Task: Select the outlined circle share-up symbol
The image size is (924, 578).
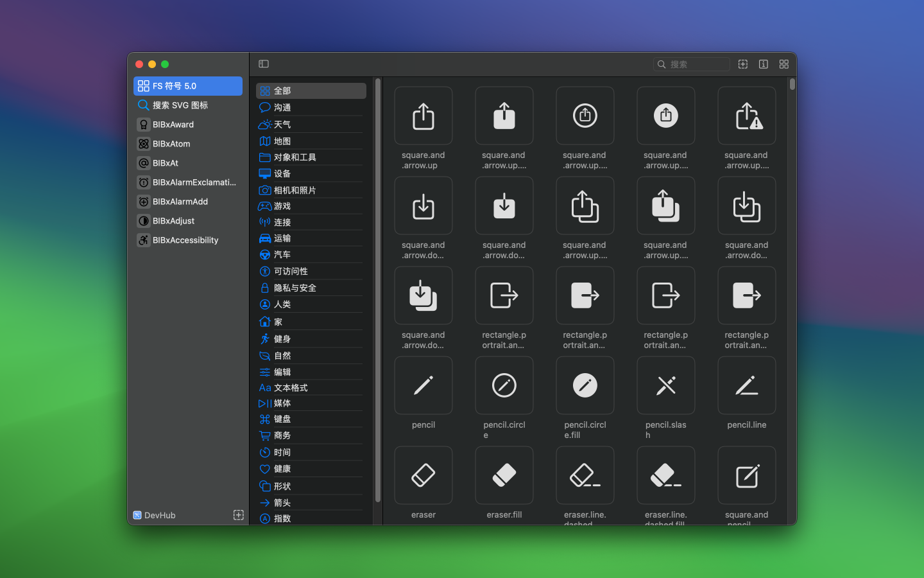Action: coord(585,116)
